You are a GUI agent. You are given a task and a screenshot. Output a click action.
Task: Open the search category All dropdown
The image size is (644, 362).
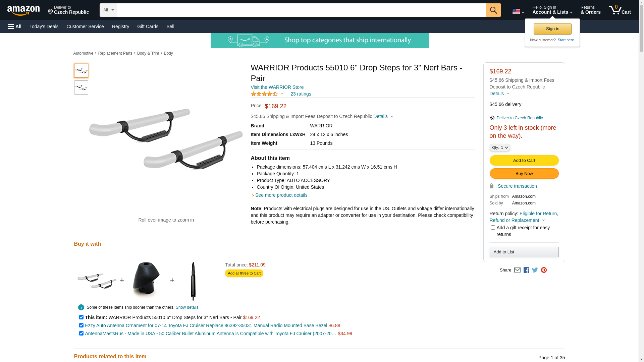(x=108, y=10)
